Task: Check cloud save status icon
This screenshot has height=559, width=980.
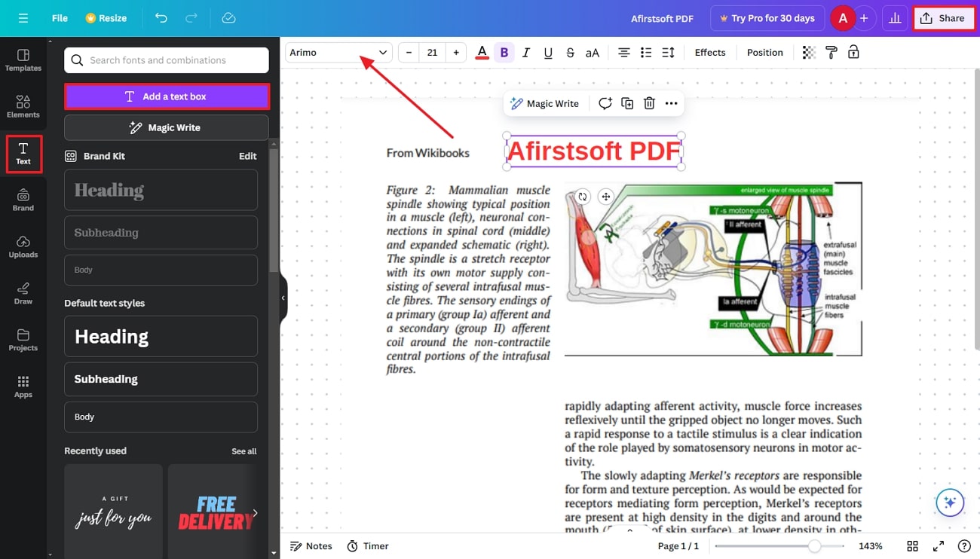Action: pyautogui.click(x=229, y=18)
